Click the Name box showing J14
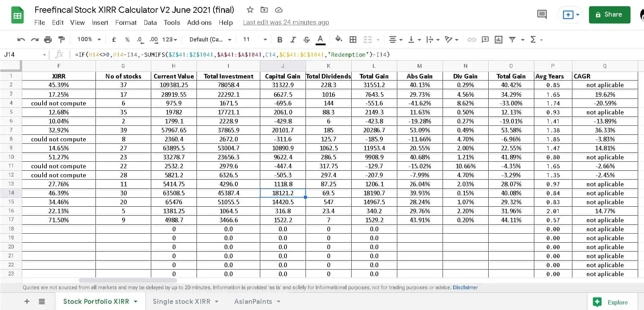The height and width of the screenshot is (310, 644). point(24,55)
